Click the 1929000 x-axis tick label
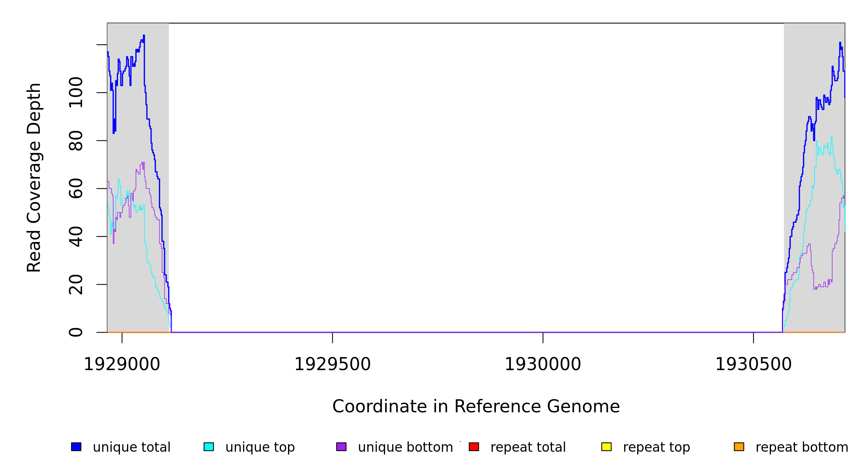 point(122,365)
